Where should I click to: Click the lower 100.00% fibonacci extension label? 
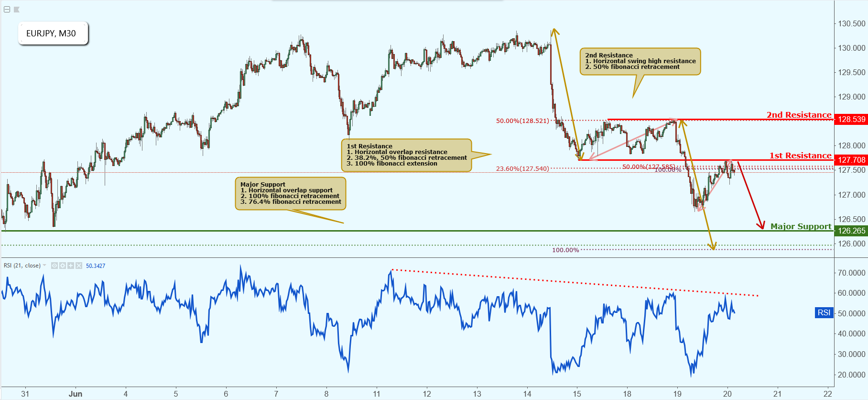point(565,250)
